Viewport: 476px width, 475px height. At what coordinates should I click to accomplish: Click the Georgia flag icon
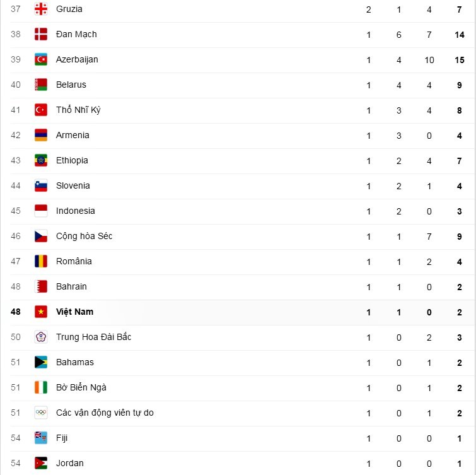pos(41,9)
